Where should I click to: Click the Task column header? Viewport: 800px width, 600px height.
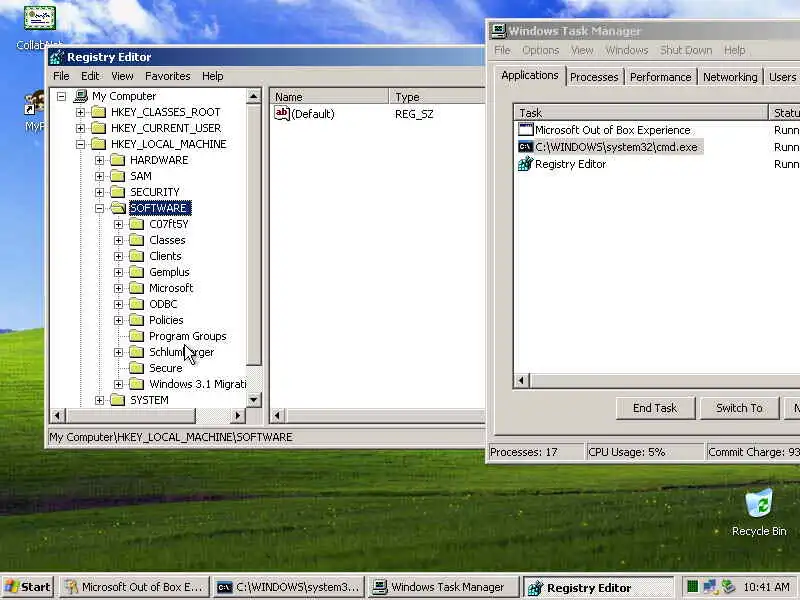coord(641,113)
